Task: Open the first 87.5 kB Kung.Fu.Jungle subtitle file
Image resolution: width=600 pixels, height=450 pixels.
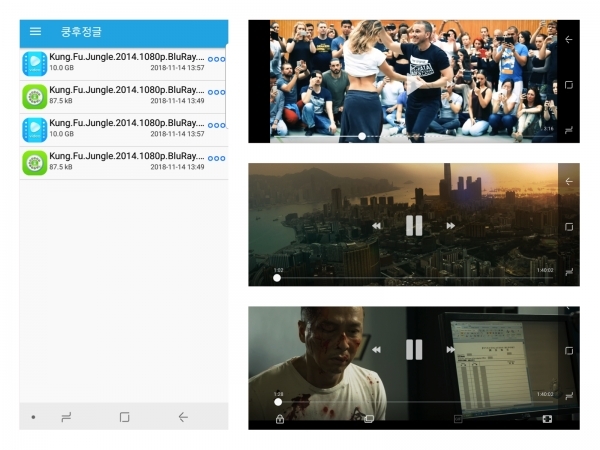Action: (x=124, y=97)
